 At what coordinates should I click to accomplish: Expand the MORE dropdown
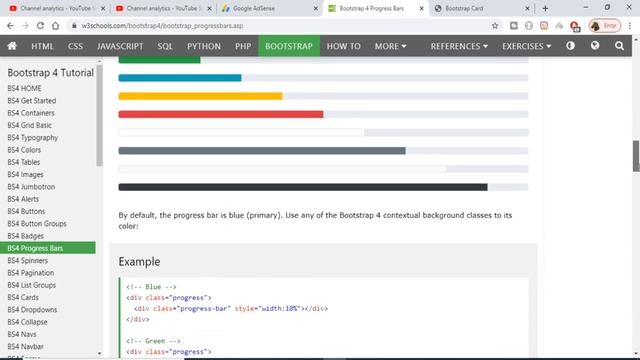(x=391, y=46)
